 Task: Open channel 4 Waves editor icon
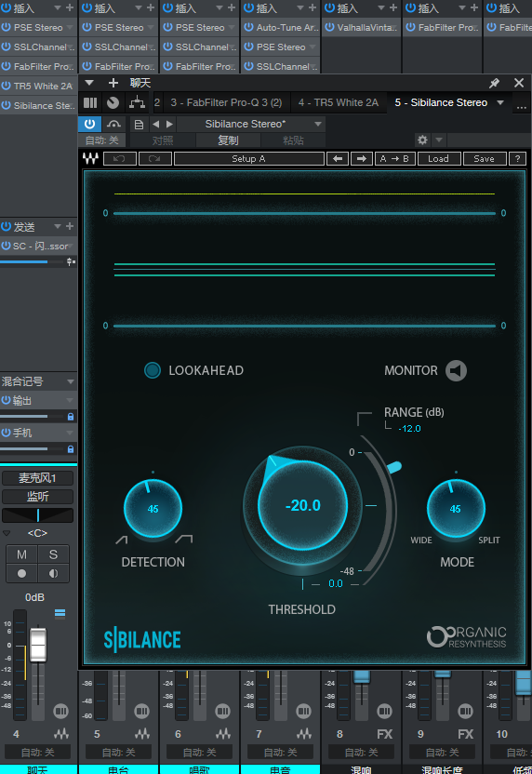61,733
